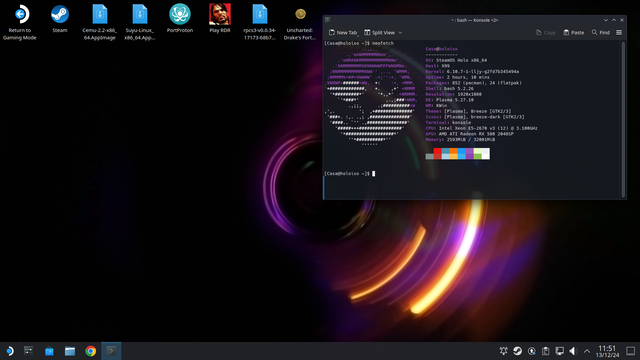The image size is (640, 360).
Task: Click the Packages line in neofetch
Action: 473,83
